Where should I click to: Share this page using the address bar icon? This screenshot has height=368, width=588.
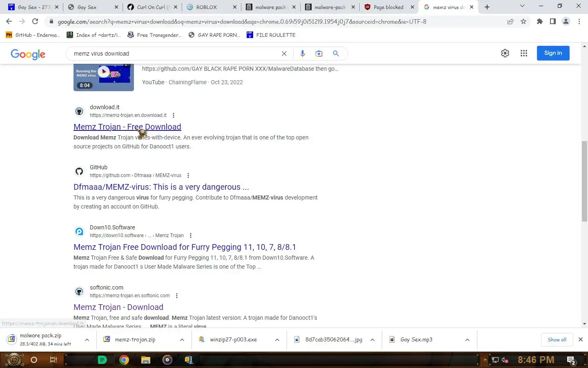click(x=510, y=22)
